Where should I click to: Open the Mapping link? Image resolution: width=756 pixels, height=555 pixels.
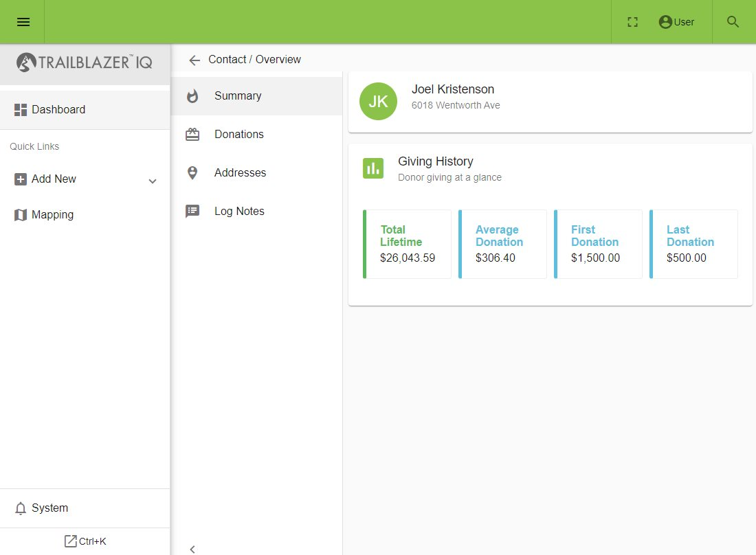[85, 215]
